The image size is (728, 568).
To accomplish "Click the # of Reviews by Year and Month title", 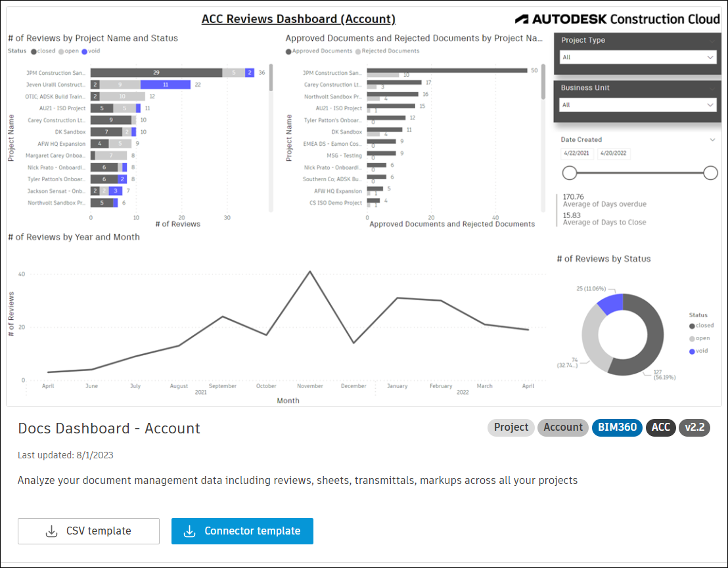I will click(74, 237).
